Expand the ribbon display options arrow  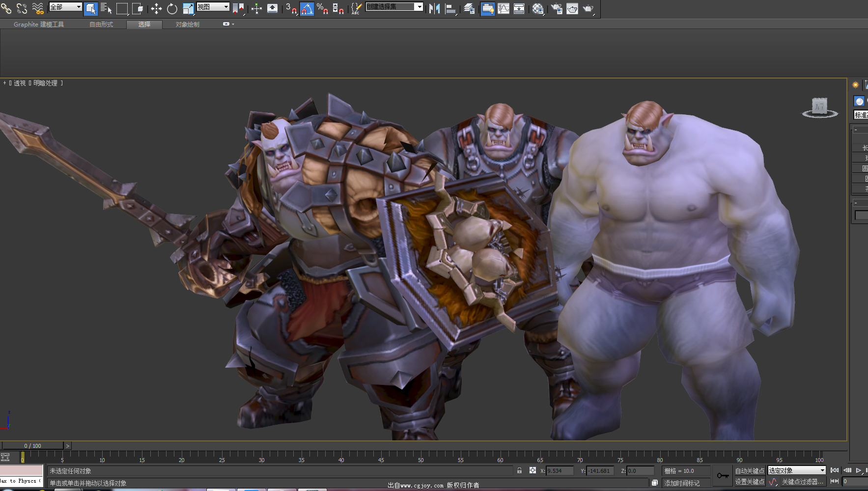click(228, 24)
